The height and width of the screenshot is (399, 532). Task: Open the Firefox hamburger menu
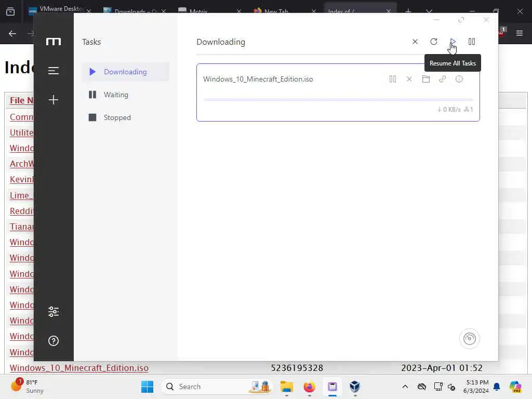click(520, 33)
